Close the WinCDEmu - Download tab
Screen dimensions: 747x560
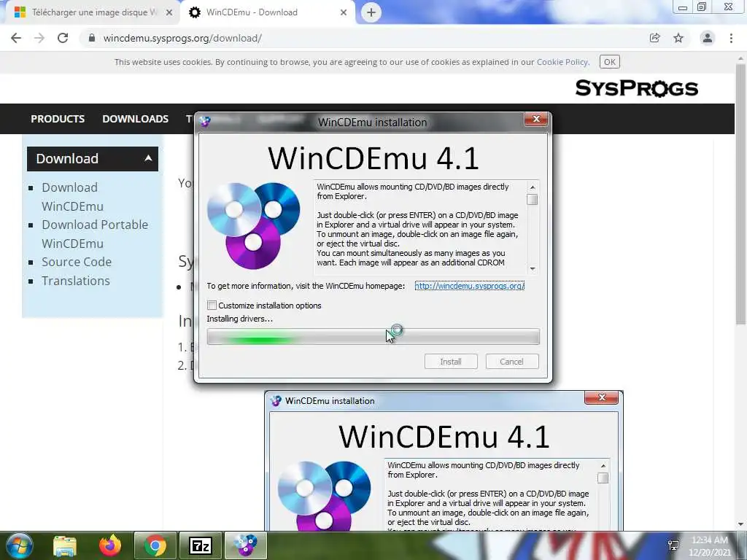344,13
